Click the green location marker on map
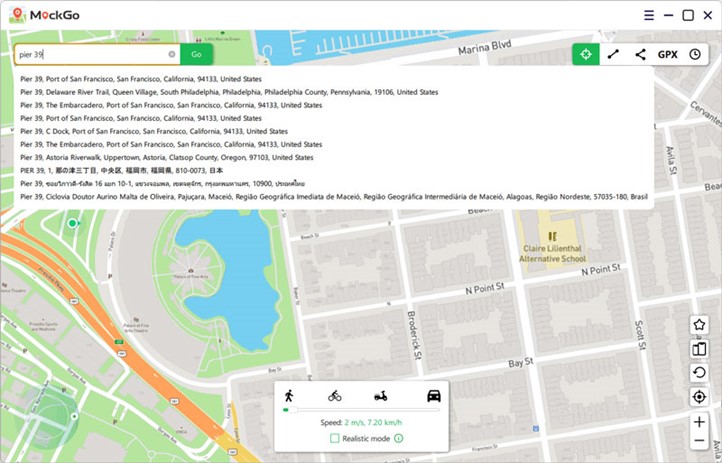The width and height of the screenshot is (722, 463). point(72,223)
